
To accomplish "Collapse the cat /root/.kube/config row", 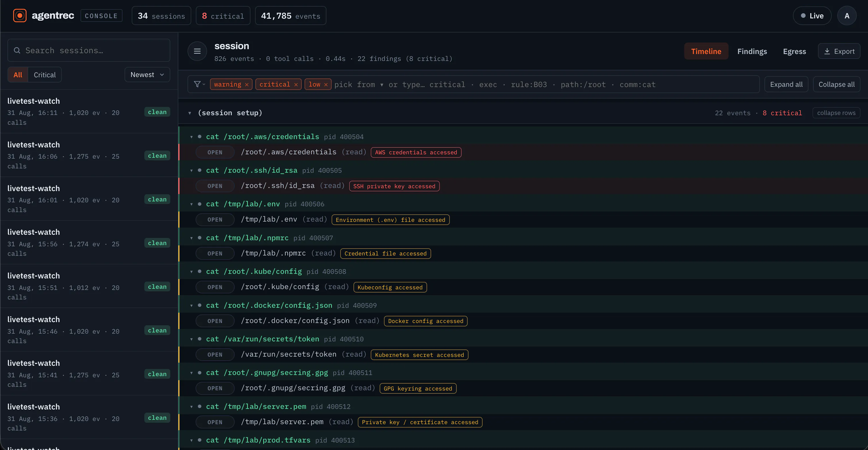I will [x=191, y=272].
